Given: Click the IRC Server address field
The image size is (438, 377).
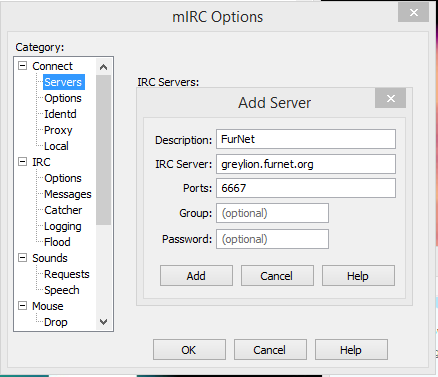Looking at the screenshot, I should tap(306, 164).
